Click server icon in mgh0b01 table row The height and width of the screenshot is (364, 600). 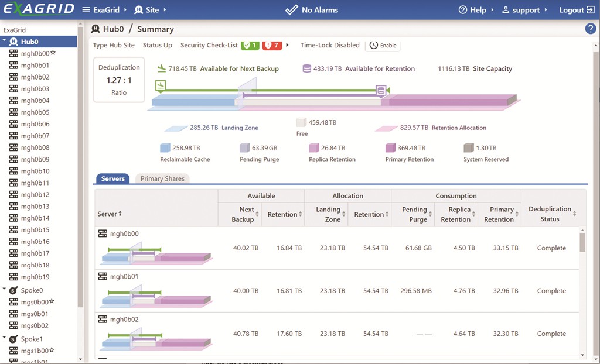(103, 276)
